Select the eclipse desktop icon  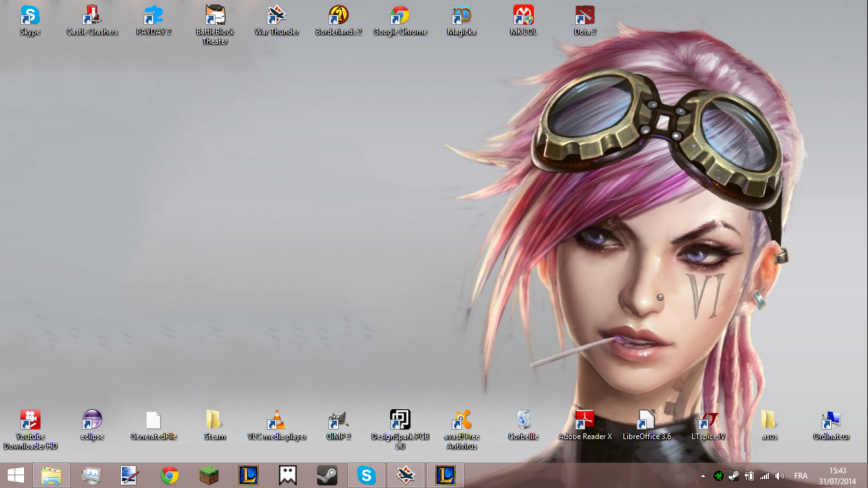(92, 425)
